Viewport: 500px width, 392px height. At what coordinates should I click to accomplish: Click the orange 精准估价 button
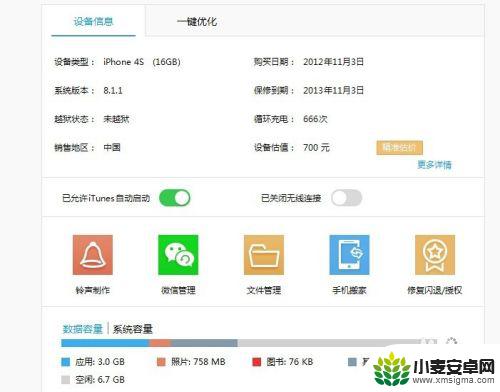click(399, 148)
